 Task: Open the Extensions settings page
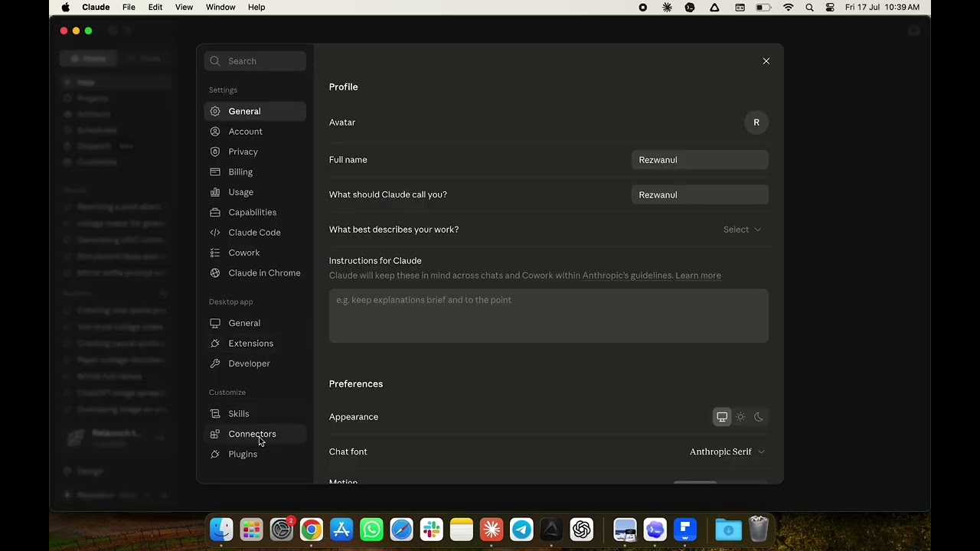click(x=255, y=344)
